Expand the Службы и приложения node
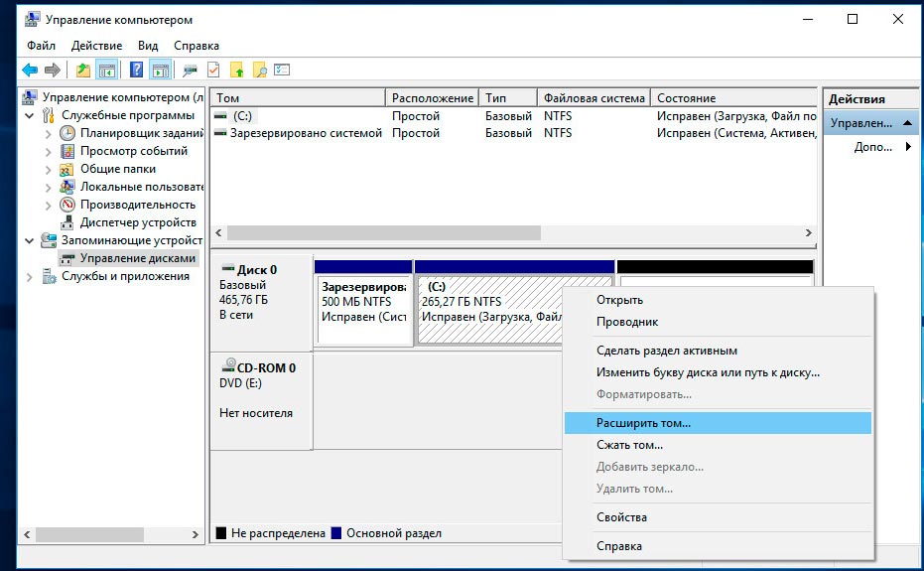 tap(30, 276)
